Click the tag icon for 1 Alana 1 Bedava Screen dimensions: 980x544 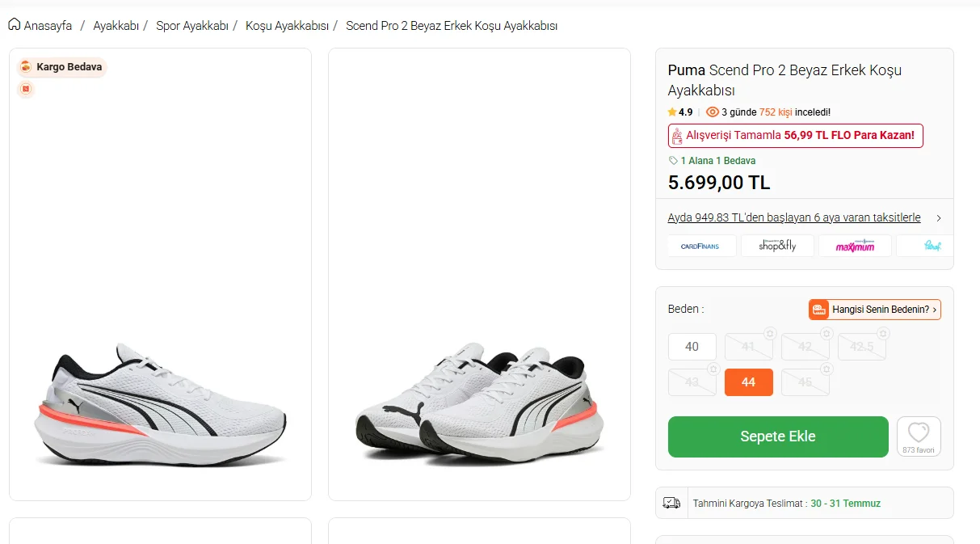673,161
